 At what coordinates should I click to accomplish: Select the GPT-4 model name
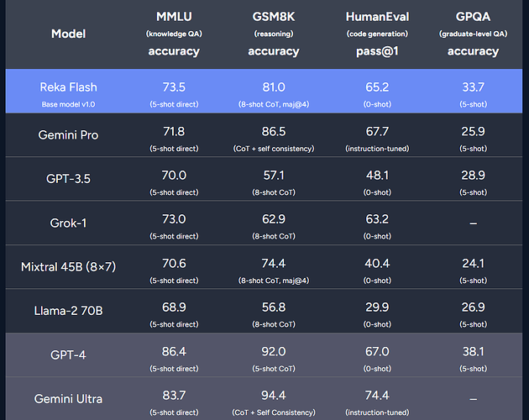coord(69,354)
